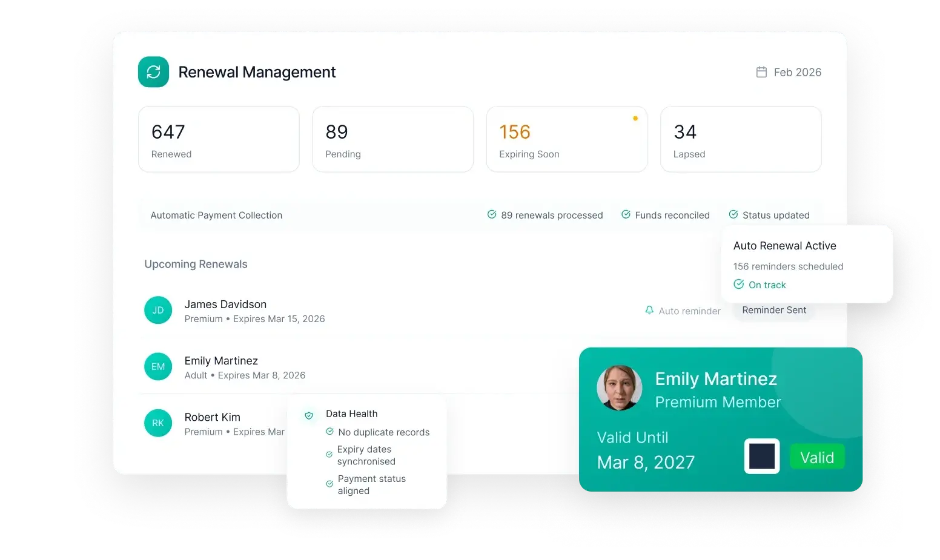
Task: Select the Automatic Payment Collection label
Action: (x=216, y=215)
